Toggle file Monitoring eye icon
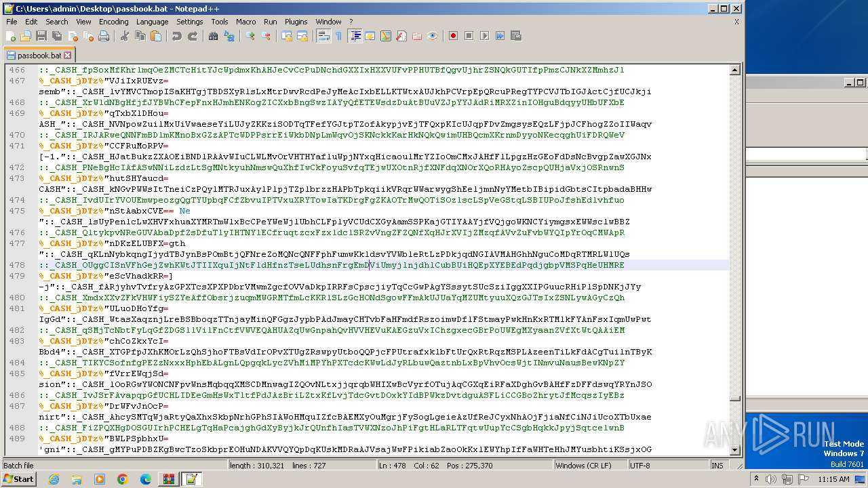 tap(433, 36)
